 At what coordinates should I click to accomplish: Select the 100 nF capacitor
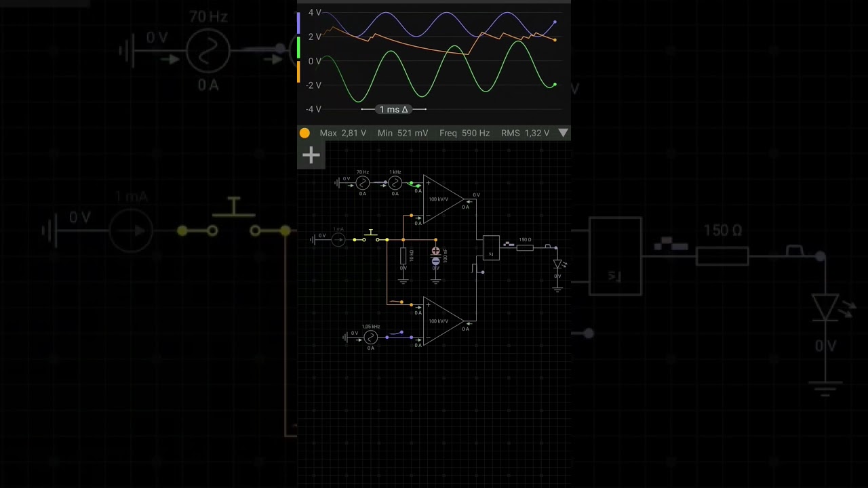coord(436,256)
